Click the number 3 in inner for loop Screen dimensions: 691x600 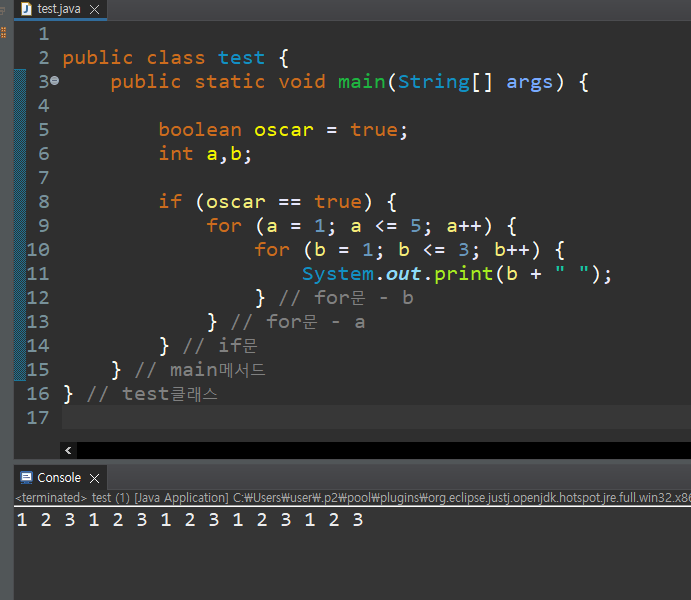click(x=464, y=249)
